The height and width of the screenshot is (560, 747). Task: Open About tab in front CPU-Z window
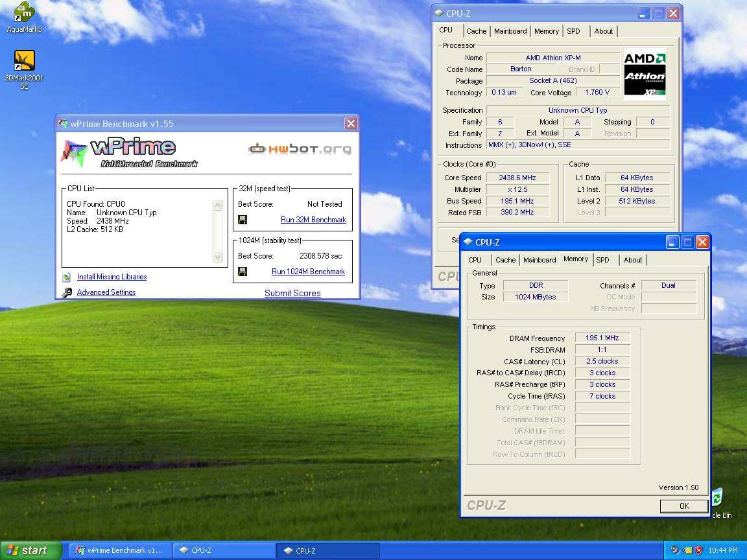[x=633, y=260]
